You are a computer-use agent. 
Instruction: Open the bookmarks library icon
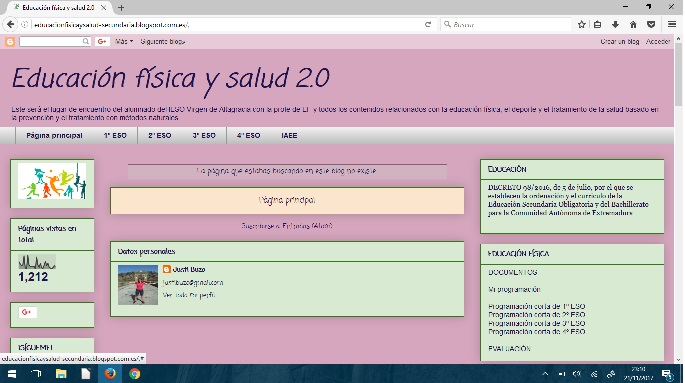(598, 24)
